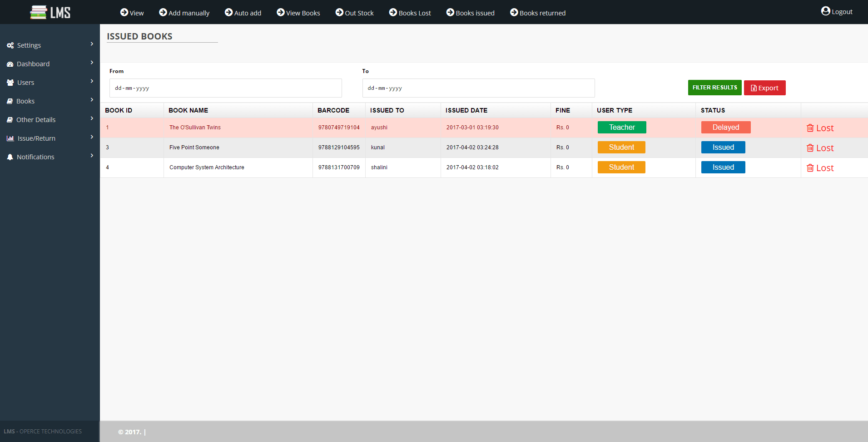Click the Issued status badge for kunal's book
Image resolution: width=868 pixels, height=442 pixels.
[x=723, y=147]
